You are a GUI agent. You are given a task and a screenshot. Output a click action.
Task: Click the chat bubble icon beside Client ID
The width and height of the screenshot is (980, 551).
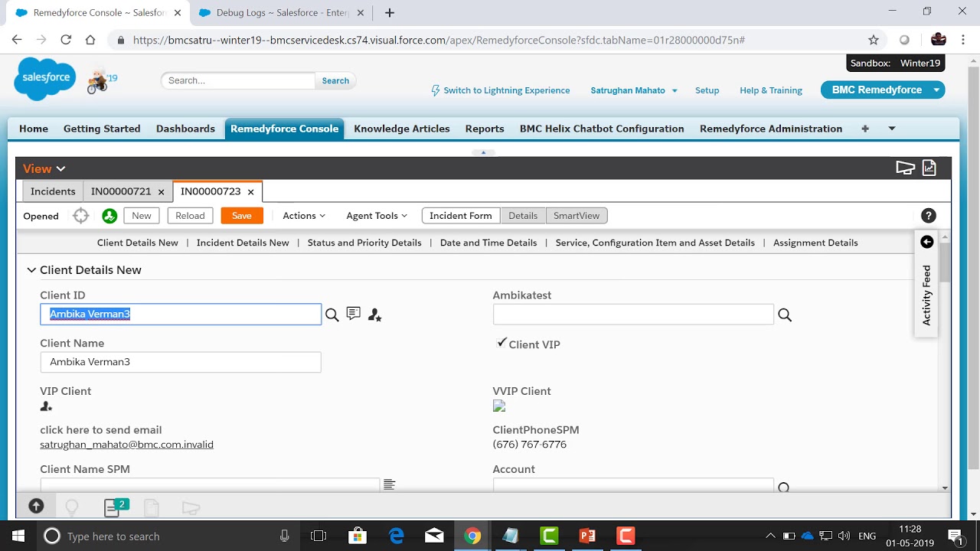coord(353,314)
